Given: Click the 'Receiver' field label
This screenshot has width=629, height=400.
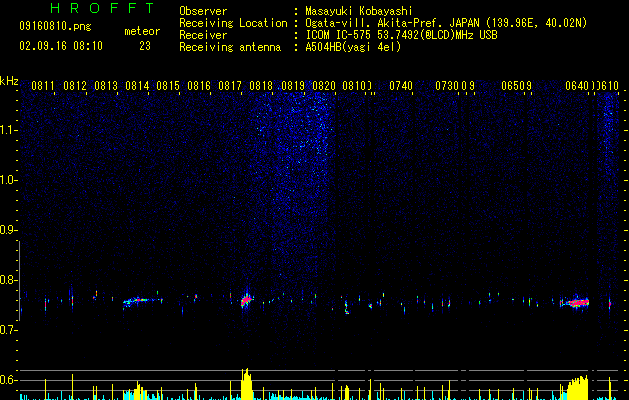Looking at the screenshot, I should pos(203,35).
